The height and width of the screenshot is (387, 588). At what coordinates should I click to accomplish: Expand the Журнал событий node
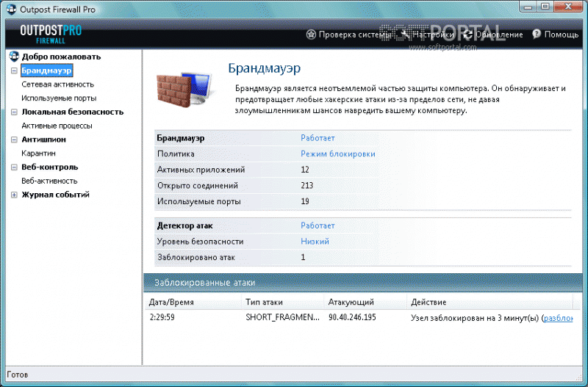coord(14,195)
